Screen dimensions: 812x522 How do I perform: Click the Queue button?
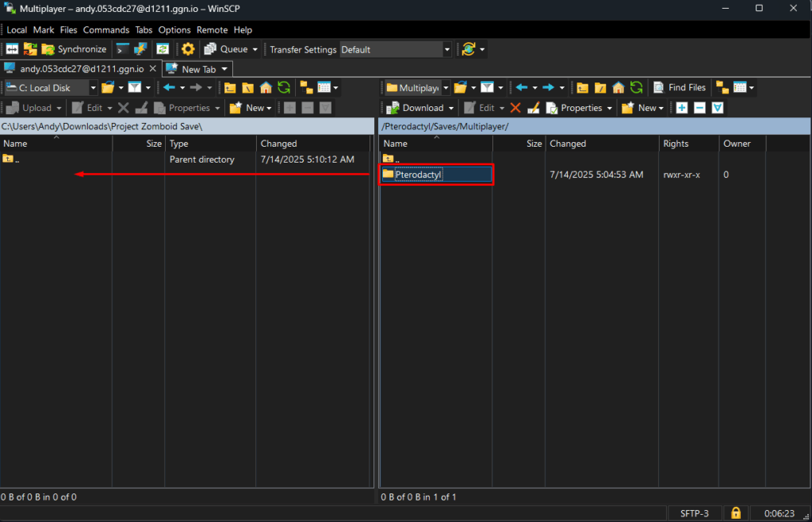(226, 49)
